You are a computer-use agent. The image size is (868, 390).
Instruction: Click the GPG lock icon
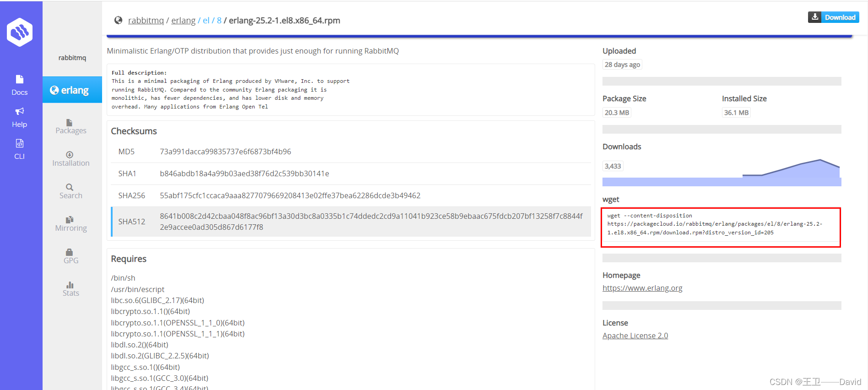[x=70, y=252]
